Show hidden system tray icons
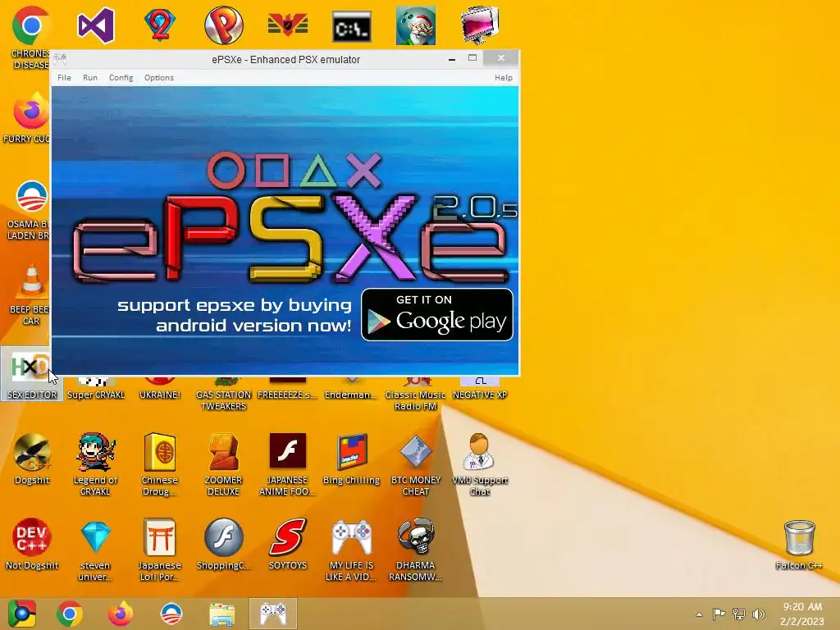The width and height of the screenshot is (840, 630). (699, 614)
